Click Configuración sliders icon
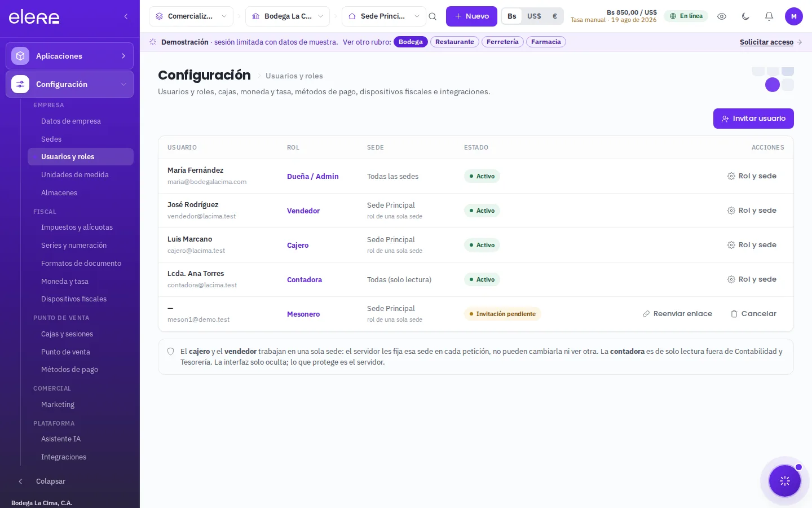 pos(20,84)
